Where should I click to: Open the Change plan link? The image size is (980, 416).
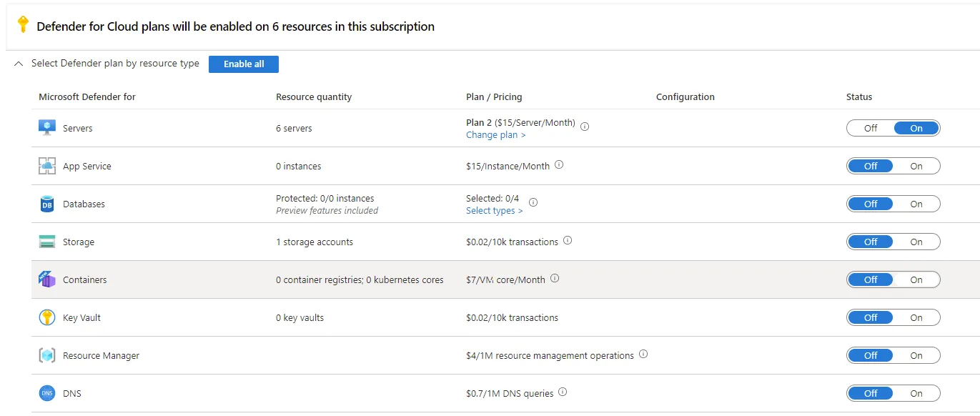point(495,135)
